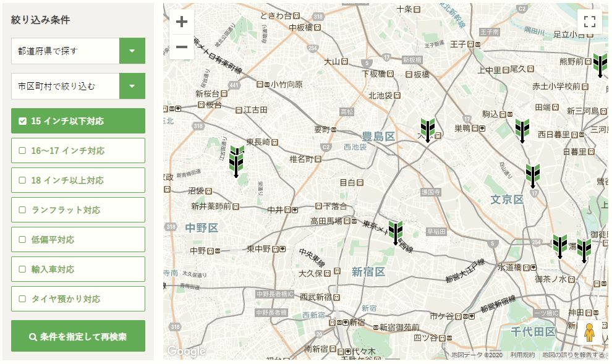
Task: Expand the 市区町村で絞り込む dropdown
Action: (x=78, y=86)
